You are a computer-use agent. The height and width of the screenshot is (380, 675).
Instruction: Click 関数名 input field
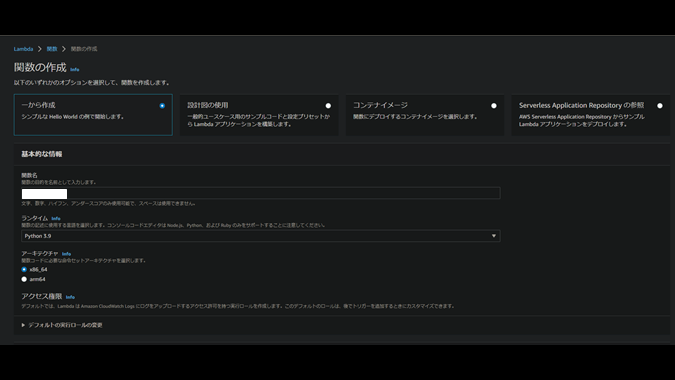[261, 193]
